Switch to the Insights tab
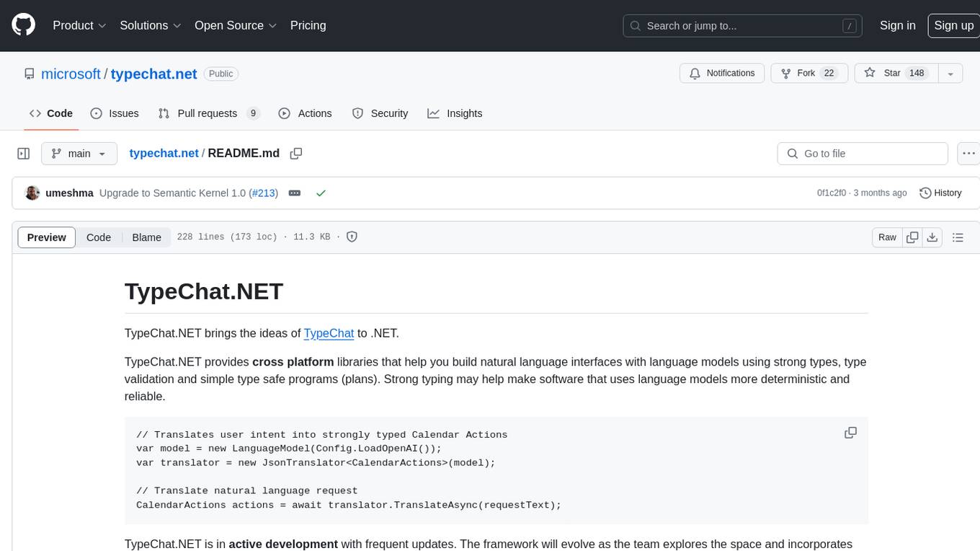Image resolution: width=980 pixels, height=551 pixels. [455, 113]
